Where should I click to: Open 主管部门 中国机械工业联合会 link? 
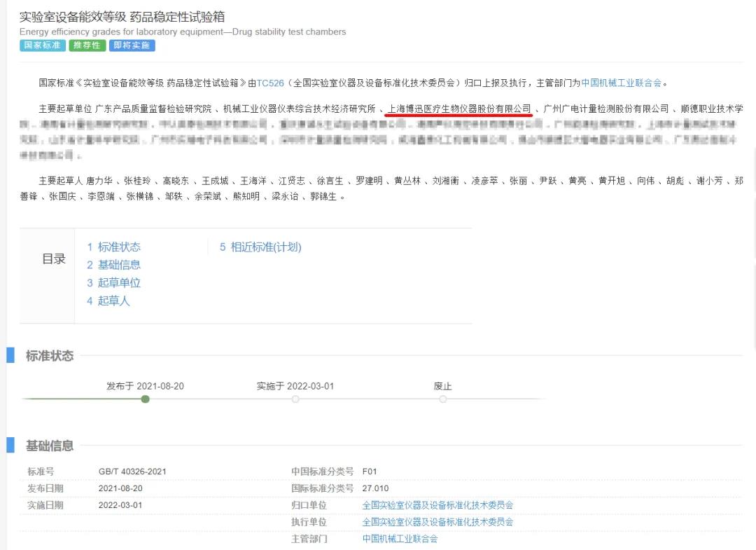click(400, 539)
